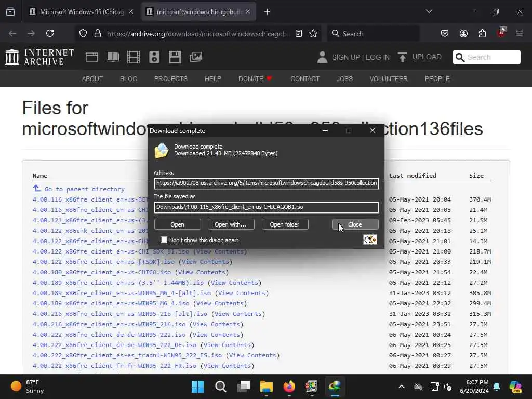Image resolution: width=532 pixels, height=399 pixels.
Task: Open 4.00.180 CHICO.iso file link
Action: coord(102,272)
